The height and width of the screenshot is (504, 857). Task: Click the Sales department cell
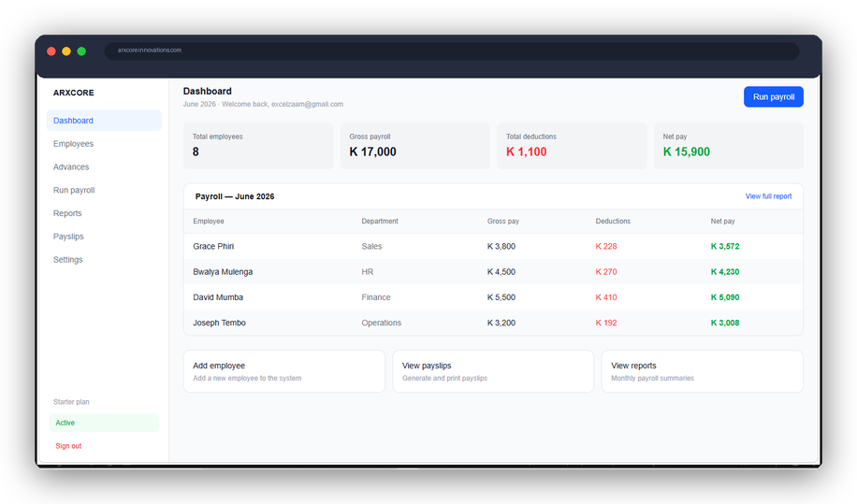click(x=371, y=246)
